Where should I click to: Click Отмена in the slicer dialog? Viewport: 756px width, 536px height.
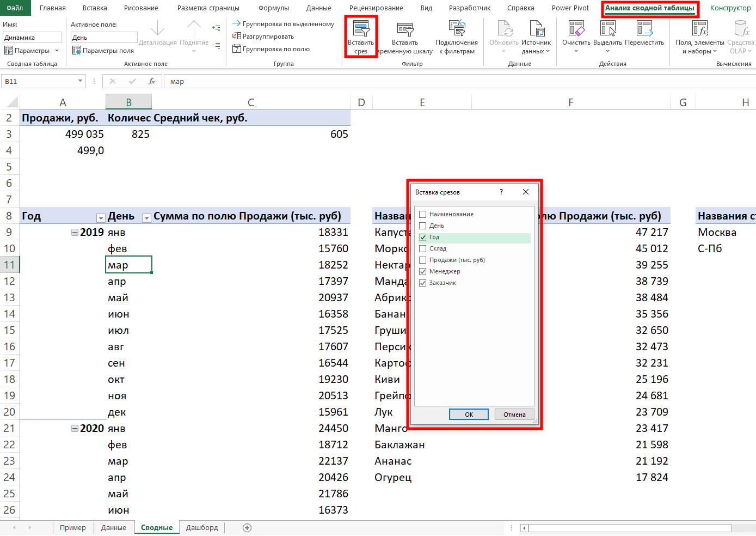pos(514,414)
